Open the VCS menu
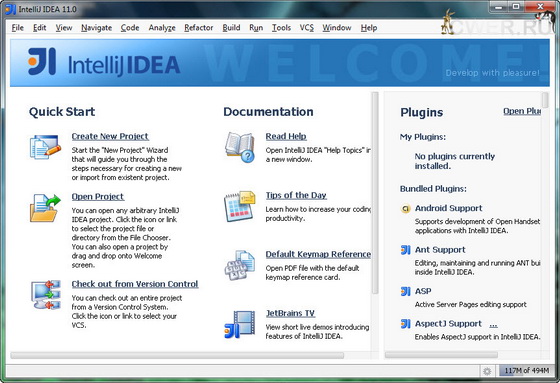The width and height of the screenshot is (560, 383). [307, 28]
